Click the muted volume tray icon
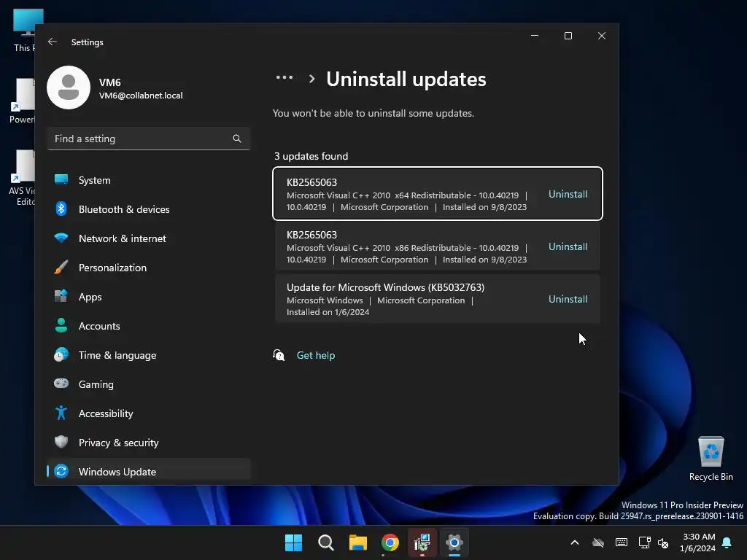This screenshot has height=560, width=747. point(663,542)
